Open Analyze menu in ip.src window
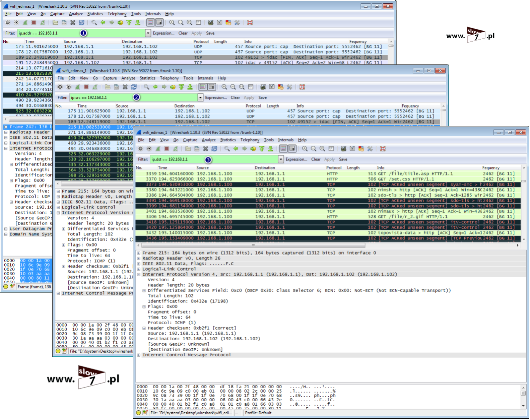Screen dimensions: 530x420 coord(128,78)
